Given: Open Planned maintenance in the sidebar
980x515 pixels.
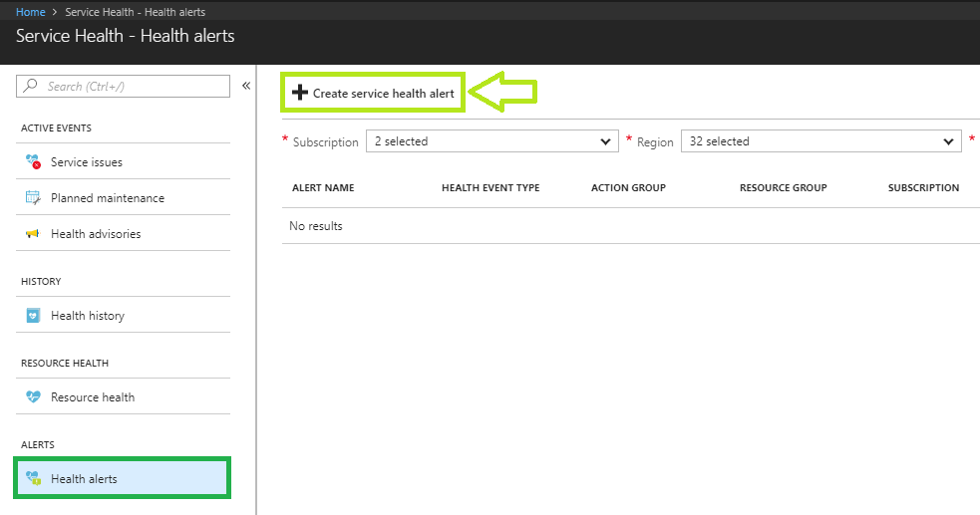Looking at the screenshot, I should pos(124,198).
